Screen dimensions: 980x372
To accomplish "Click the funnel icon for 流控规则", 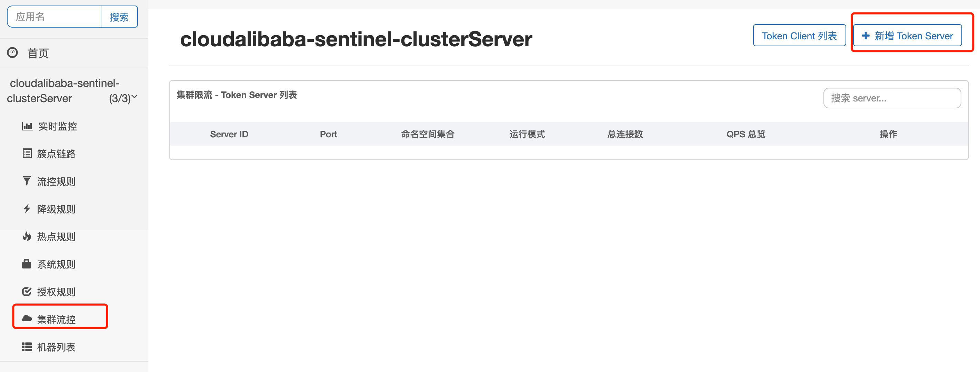I will (27, 181).
